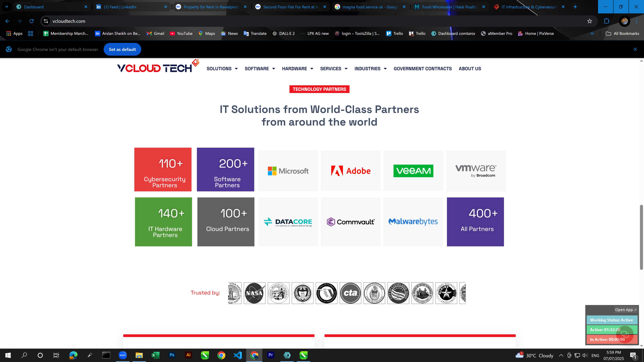Click the NASA trusted-by logo
Screen dimensions: 644x362
pos(255,293)
